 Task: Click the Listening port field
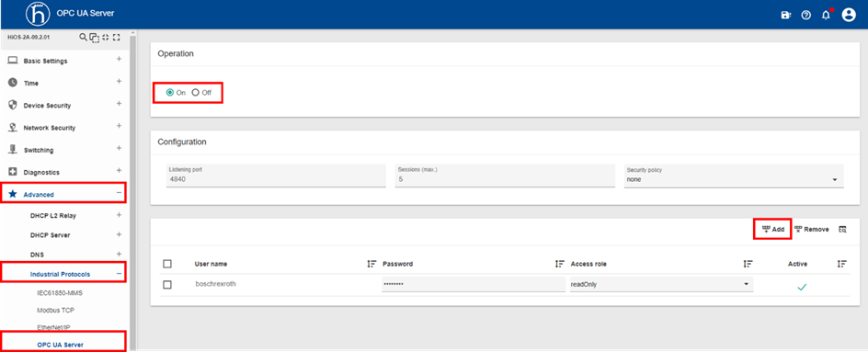coord(276,176)
